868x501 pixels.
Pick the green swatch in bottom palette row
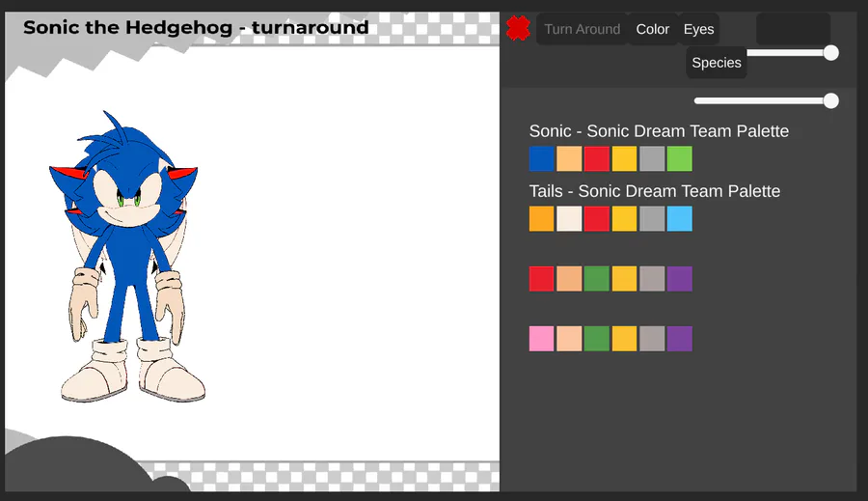coord(597,339)
